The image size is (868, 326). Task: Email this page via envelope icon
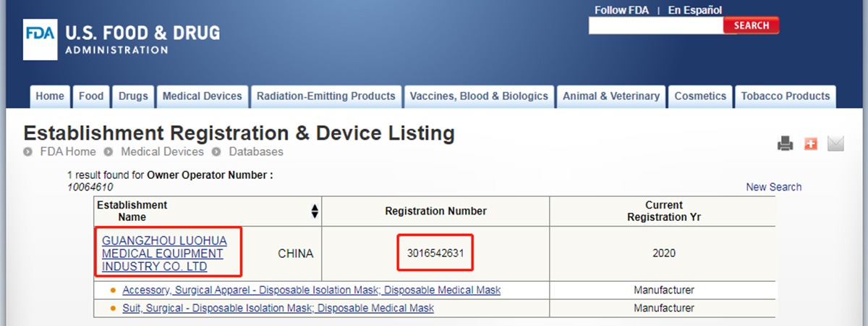click(835, 143)
